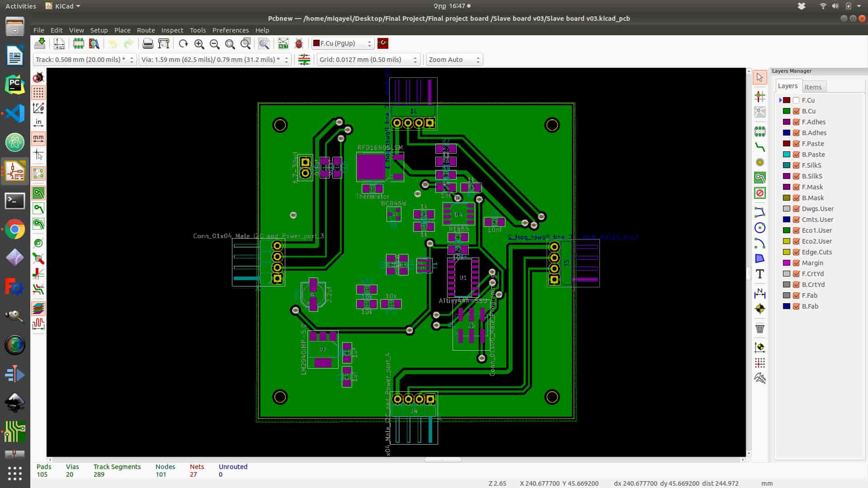The height and width of the screenshot is (488, 868).
Task: Click the millimeters unit button
Action: [x=38, y=138]
